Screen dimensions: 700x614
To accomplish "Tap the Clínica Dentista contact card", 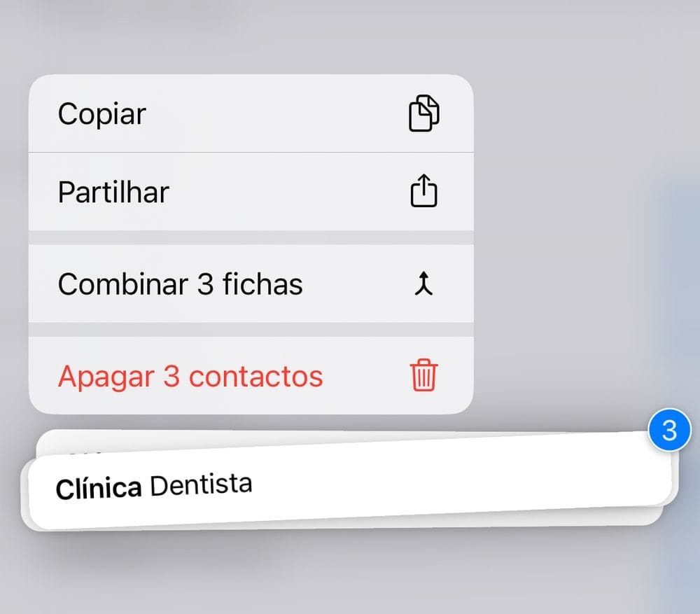I will coord(351,482).
